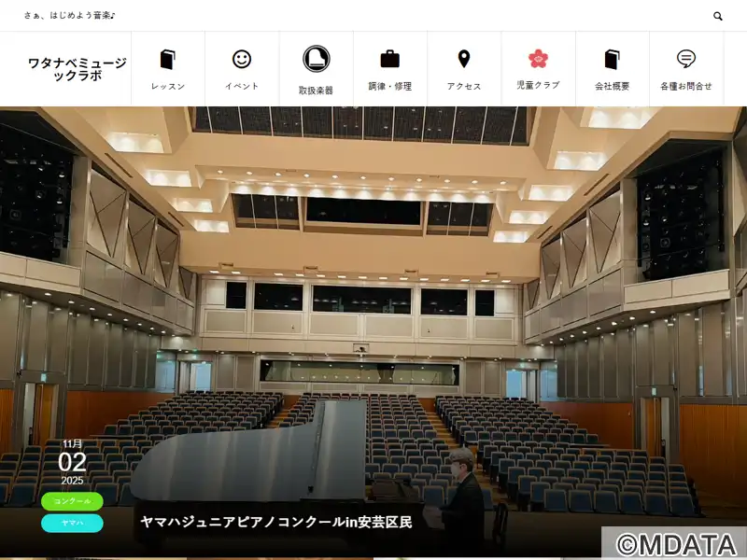Screen dimensions: 747x560
Task: Click the speech bubble icon for 各種お問合せ
Action: point(686,60)
